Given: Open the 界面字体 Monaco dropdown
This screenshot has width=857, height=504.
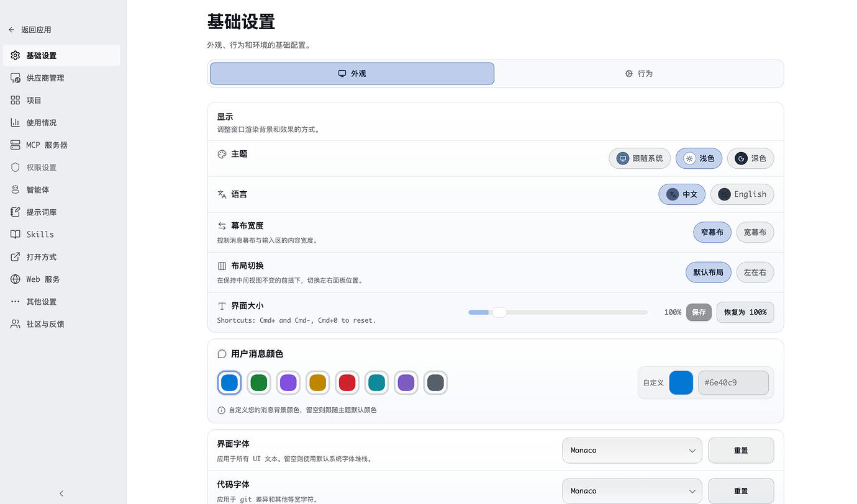Looking at the screenshot, I should (632, 451).
